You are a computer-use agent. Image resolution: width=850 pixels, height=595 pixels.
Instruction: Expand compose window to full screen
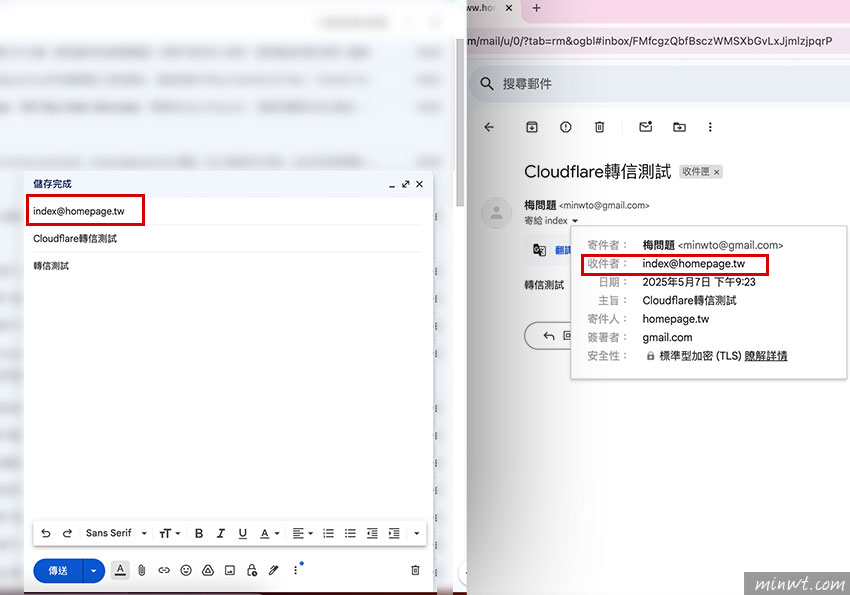405,184
